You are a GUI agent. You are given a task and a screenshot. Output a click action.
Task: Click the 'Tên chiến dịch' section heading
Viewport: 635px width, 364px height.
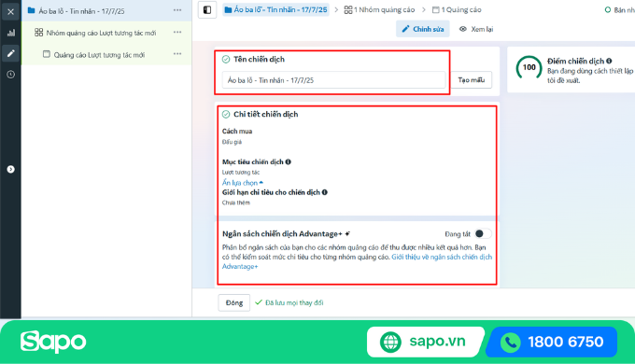(x=259, y=60)
